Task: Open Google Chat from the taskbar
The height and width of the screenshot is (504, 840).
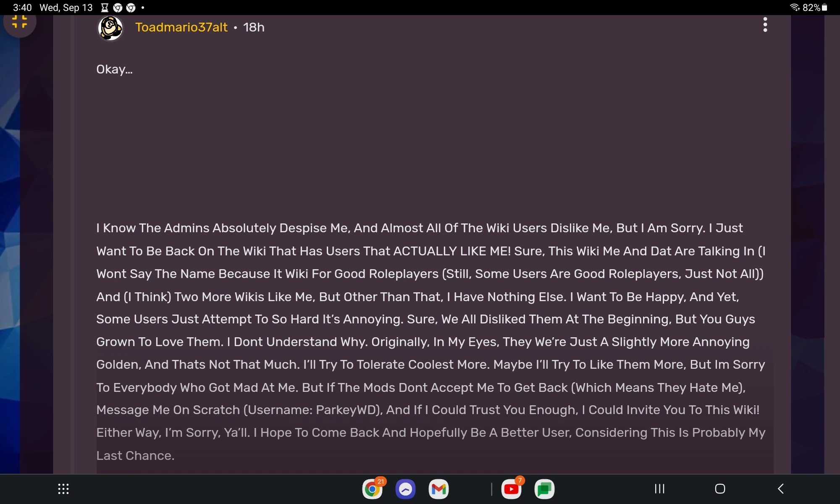Action: coord(544,489)
